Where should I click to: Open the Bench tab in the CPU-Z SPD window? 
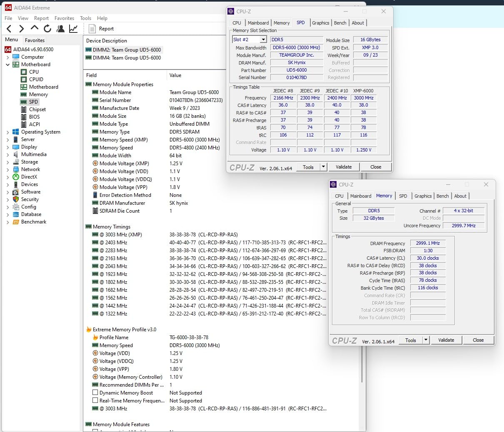point(340,23)
